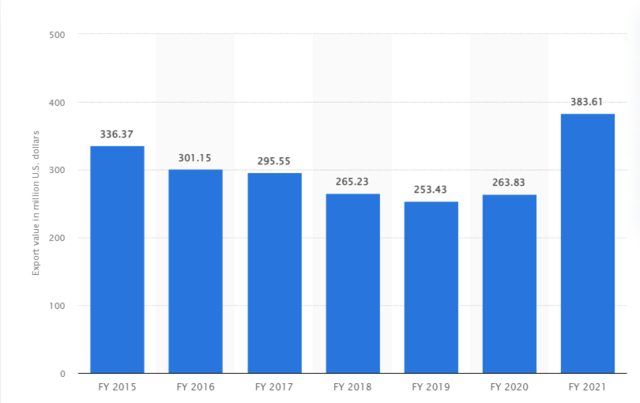
Task: Click the FY 2016 axis label
Action: 196,387
